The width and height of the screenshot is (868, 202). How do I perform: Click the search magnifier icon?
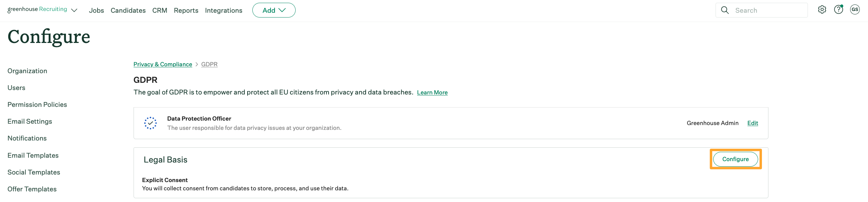point(725,10)
